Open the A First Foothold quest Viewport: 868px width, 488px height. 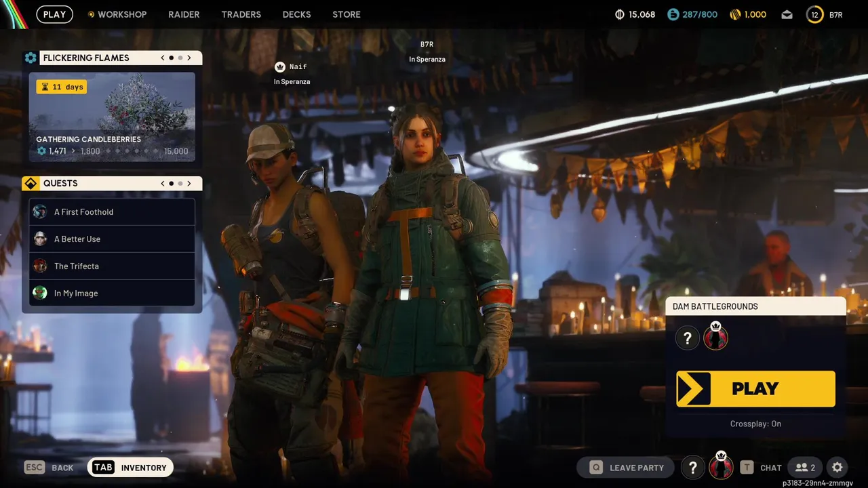(x=112, y=211)
